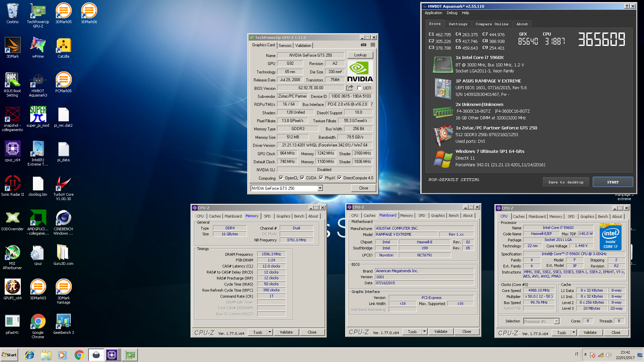Screen dimensions: 644x362
Task: Open TechPowerUp GPU-Z desktop shortcut
Action: 38,15
